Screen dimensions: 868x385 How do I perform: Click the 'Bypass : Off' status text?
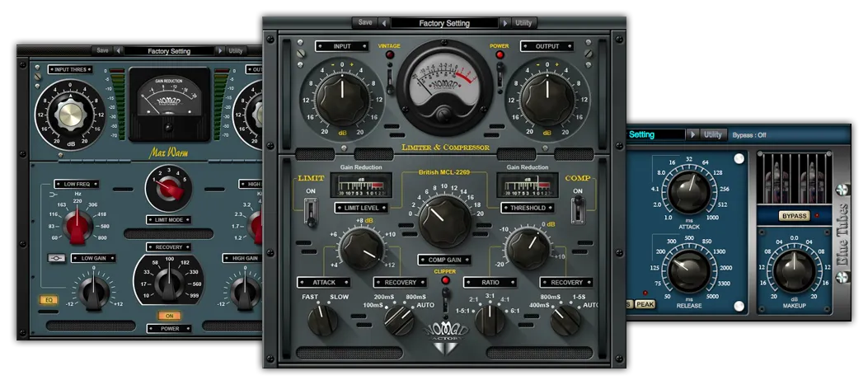749,134
